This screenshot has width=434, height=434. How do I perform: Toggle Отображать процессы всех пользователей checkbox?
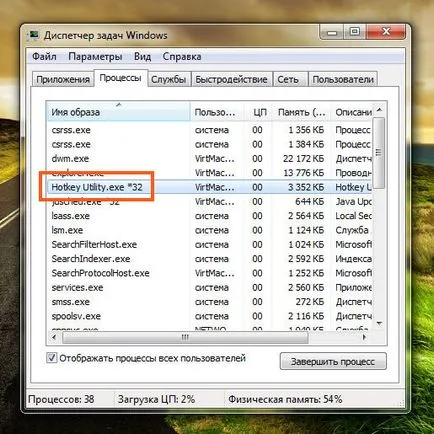(x=51, y=358)
